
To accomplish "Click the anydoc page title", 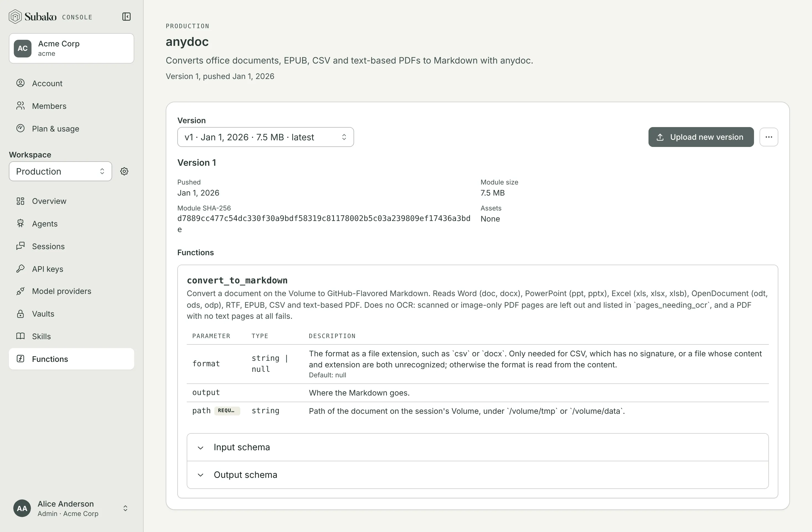I will pyautogui.click(x=187, y=42).
